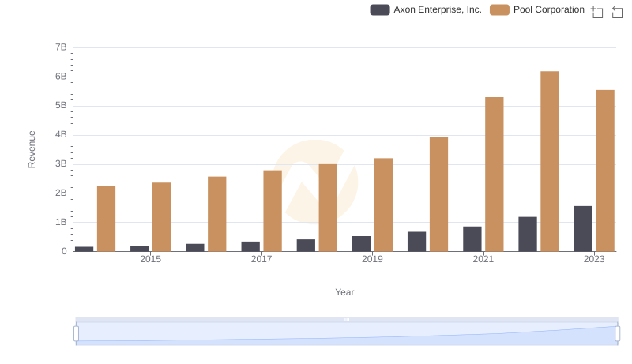Viewport: 632px width, 364px height.
Task: Click Axon Enterprise bar for 2016
Action: (x=195, y=248)
